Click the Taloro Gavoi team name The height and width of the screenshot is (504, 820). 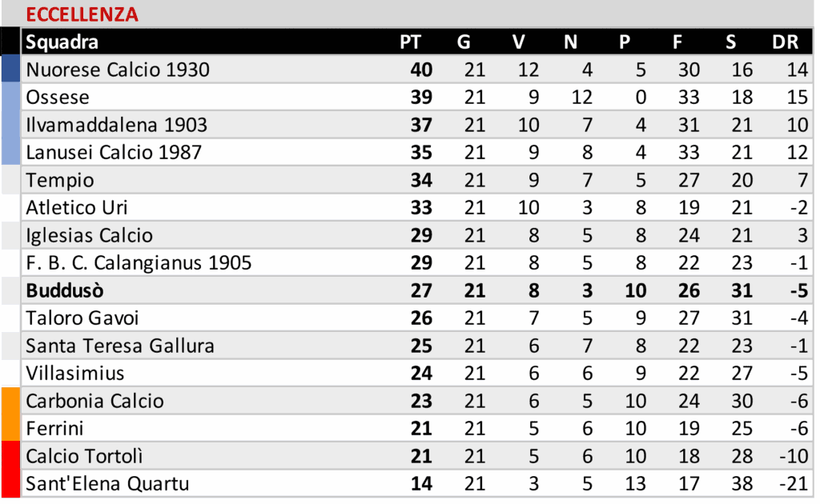pos(82,318)
